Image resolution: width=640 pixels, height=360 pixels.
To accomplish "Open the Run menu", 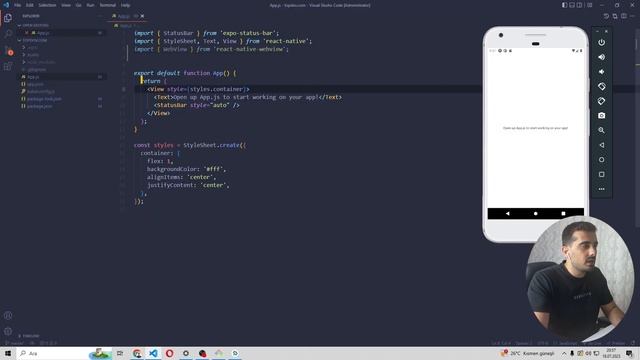I will click(x=90, y=5).
